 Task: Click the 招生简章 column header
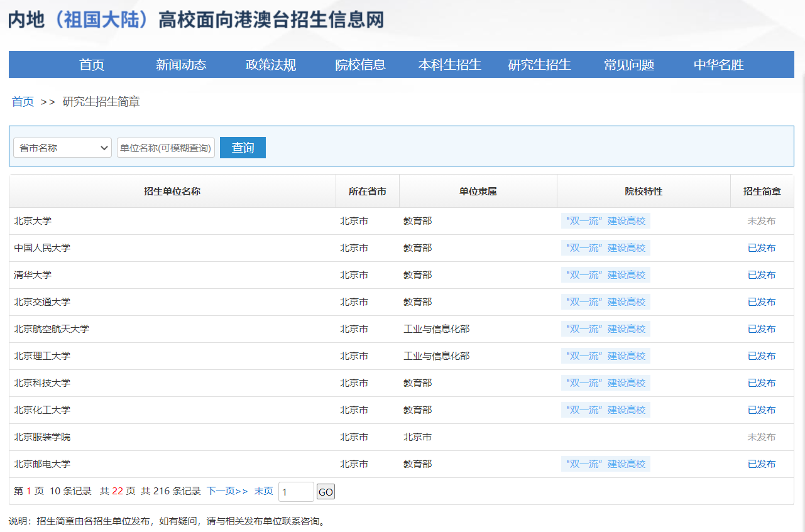tap(762, 192)
